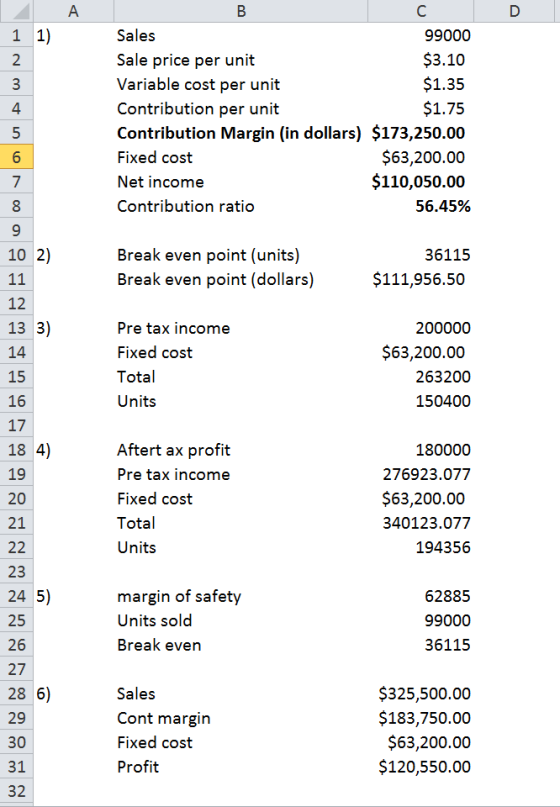Click the 'Profit' label cell
Image resolution: width=560 pixels, height=807 pixels.
click(241, 766)
